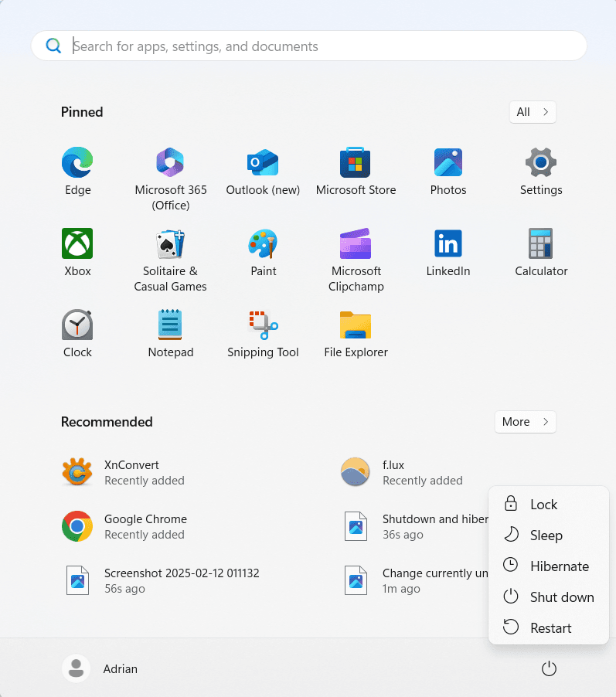The height and width of the screenshot is (697, 616).
Task: Click the search box for apps and settings
Action: pyautogui.click(x=308, y=46)
